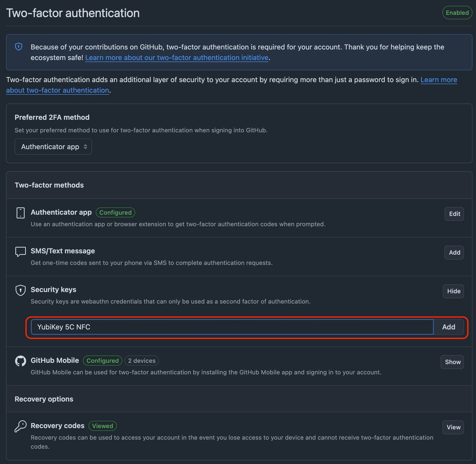Screen dimensions: 476x464
Task: Click the Two-factor authentication page title
Action: 73,13
